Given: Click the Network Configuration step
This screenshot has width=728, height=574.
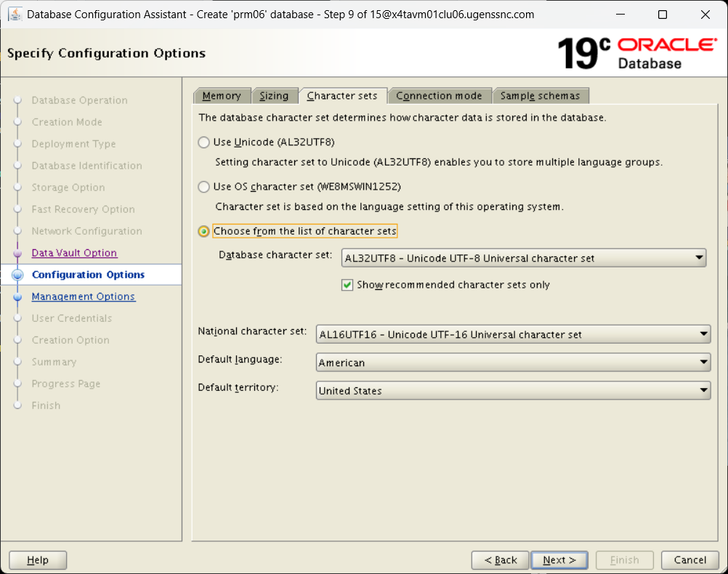Looking at the screenshot, I should [x=86, y=231].
